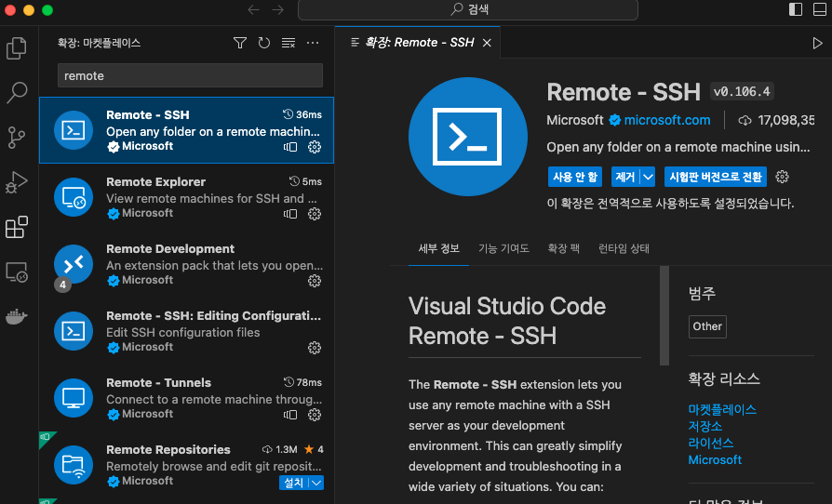Select Remote Repositories extension in list

point(187,465)
